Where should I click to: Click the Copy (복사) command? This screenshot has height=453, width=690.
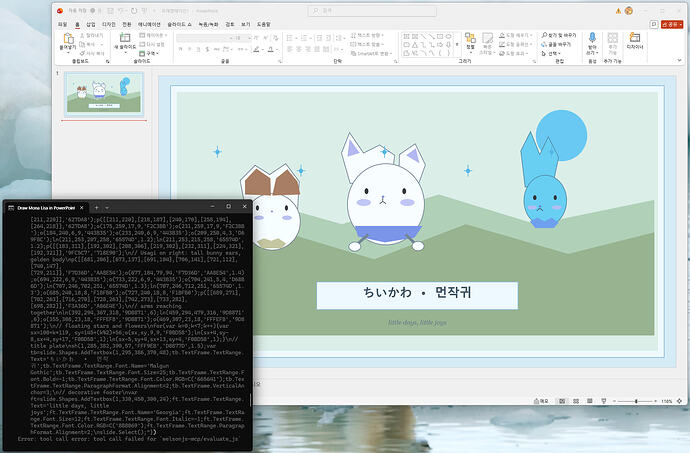(88, 44)
